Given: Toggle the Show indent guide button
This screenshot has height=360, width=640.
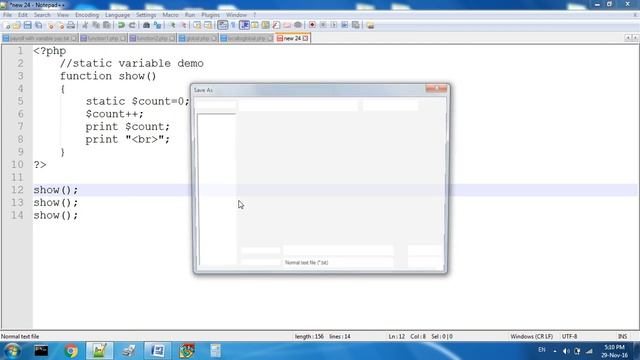Looking at the screenshot, I should coord(244,25).
